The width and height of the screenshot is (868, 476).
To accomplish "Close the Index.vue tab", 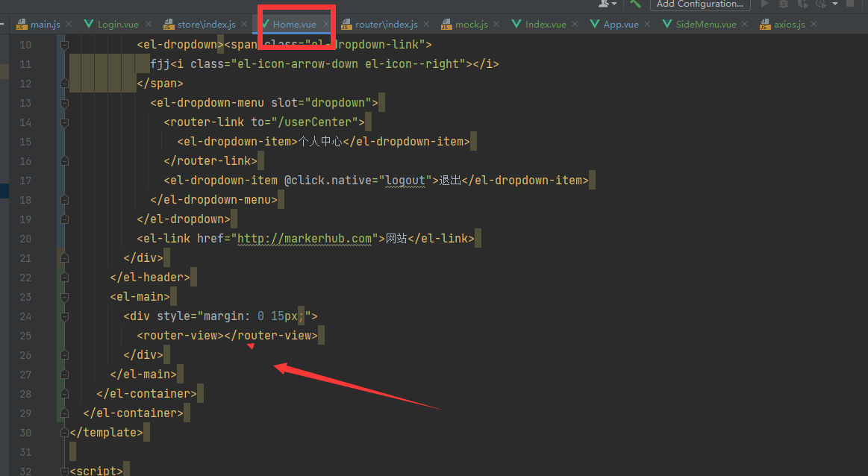I will (x=575, y=24).
